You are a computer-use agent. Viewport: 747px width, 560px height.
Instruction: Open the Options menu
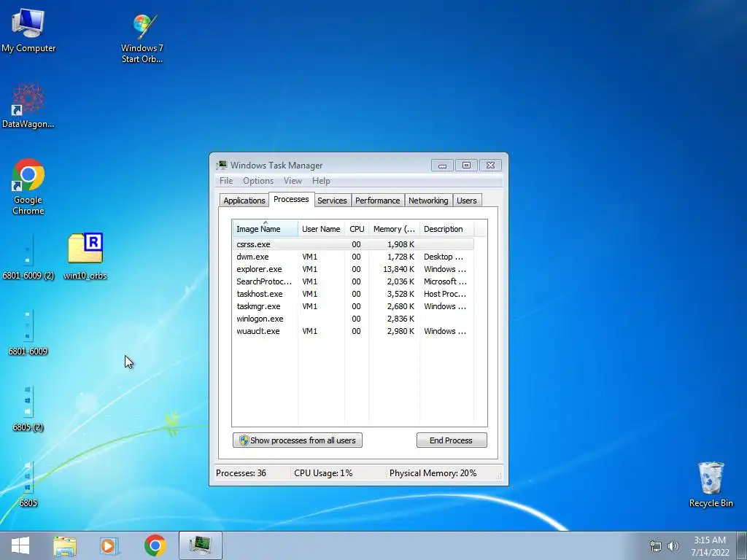[258, 181]
